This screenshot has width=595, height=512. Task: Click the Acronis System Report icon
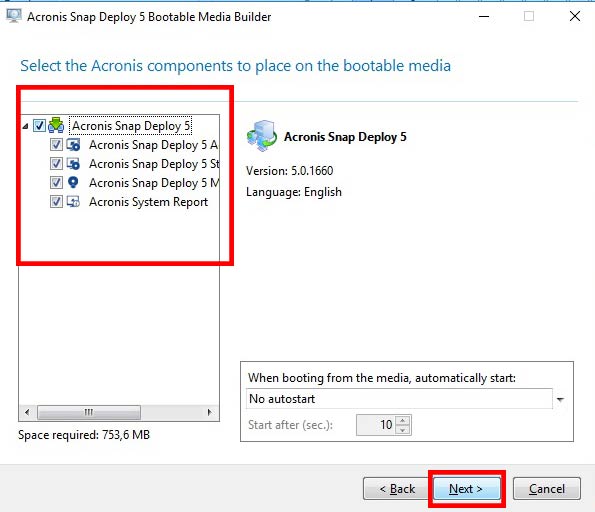coord(73,202)
